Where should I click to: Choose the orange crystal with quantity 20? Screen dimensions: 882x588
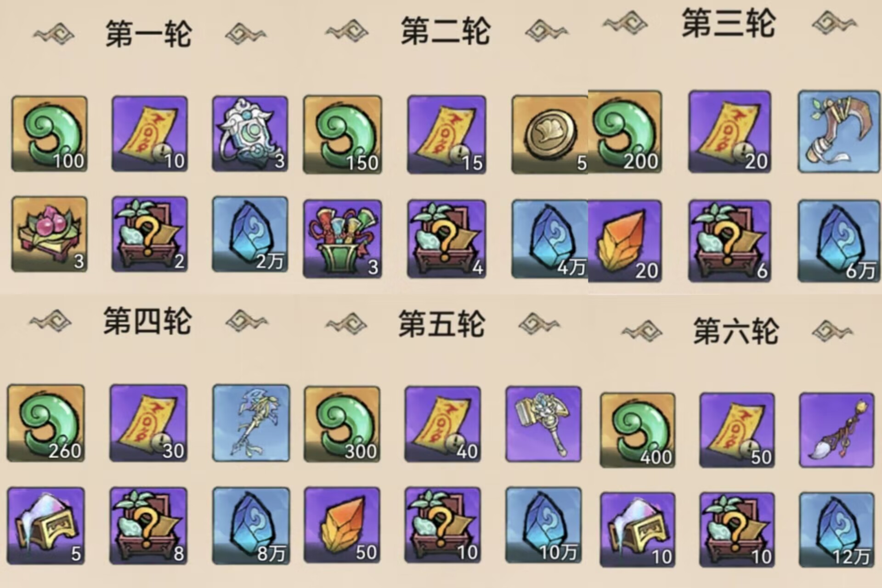pos(625,241)
